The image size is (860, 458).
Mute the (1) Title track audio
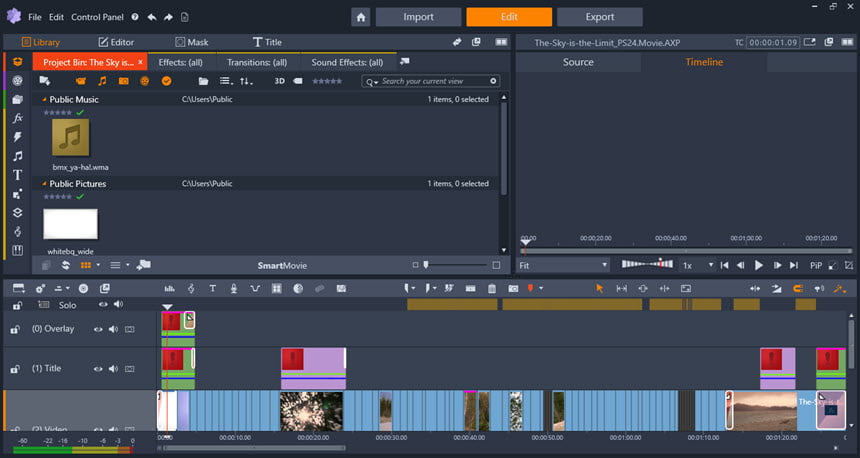click(114, 369)
